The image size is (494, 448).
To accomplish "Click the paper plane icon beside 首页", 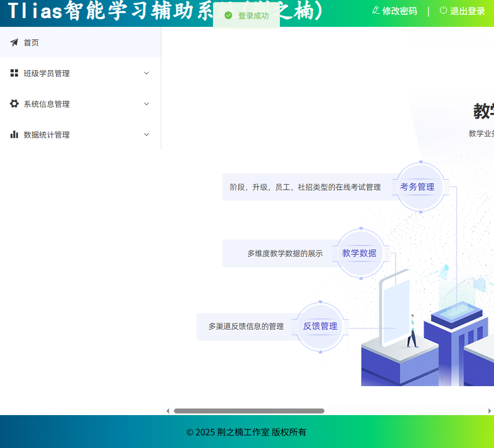I will pyautogui.click(x=14, y=42).
